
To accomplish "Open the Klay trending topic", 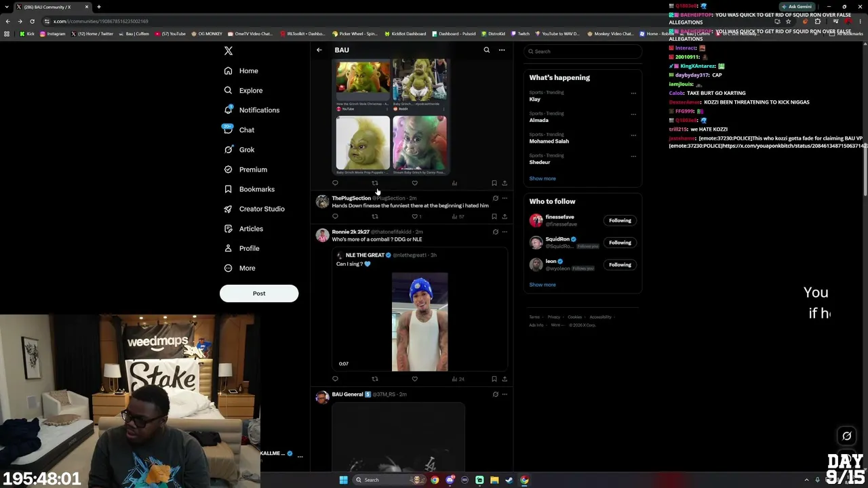I will (535, 100).
